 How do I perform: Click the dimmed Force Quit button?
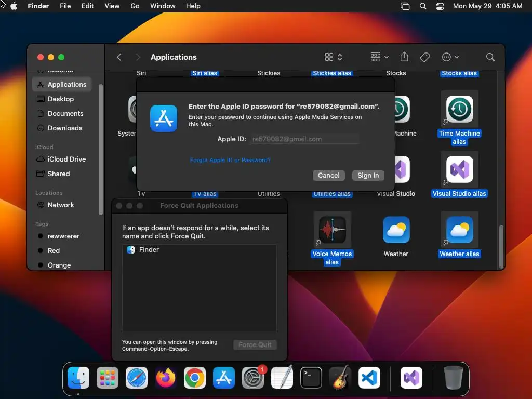(x=255, y=345)
